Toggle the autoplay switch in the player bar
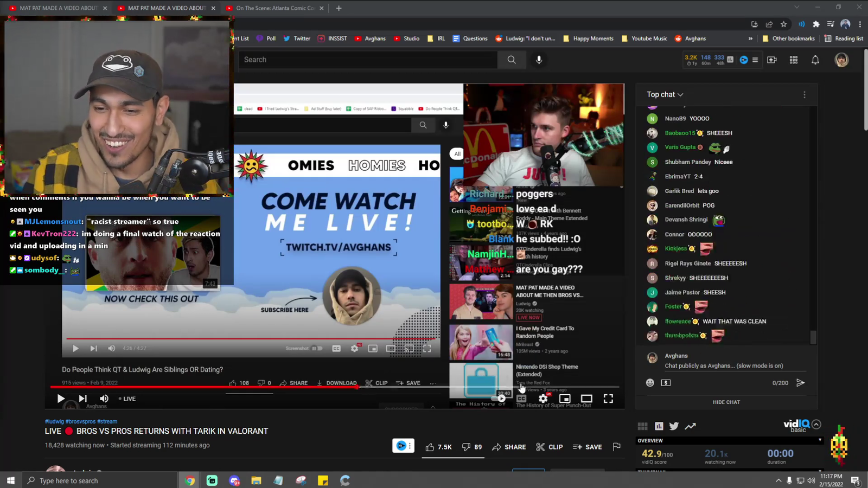This screenshot has height=488, width=868. [500, 399]
